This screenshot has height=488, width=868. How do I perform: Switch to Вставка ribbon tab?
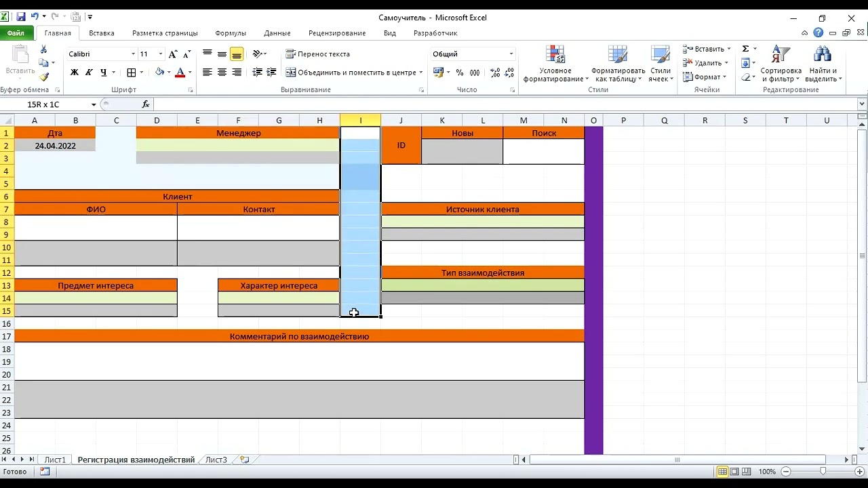[102, 33]
